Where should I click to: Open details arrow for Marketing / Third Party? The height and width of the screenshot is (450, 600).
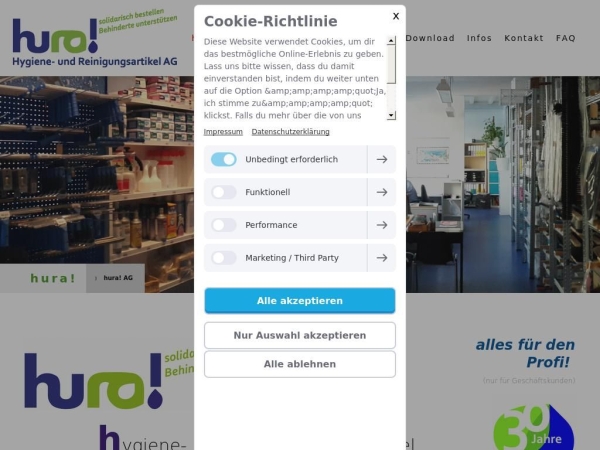[382, 258]
